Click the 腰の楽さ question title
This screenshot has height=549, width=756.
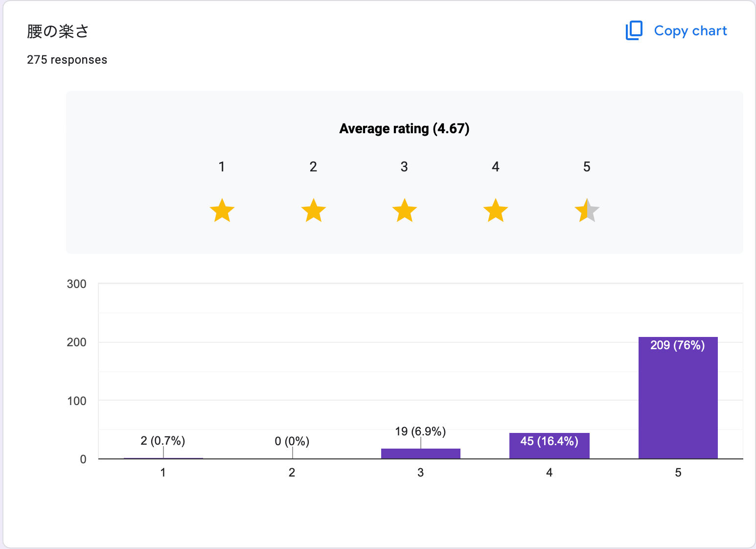58,31
